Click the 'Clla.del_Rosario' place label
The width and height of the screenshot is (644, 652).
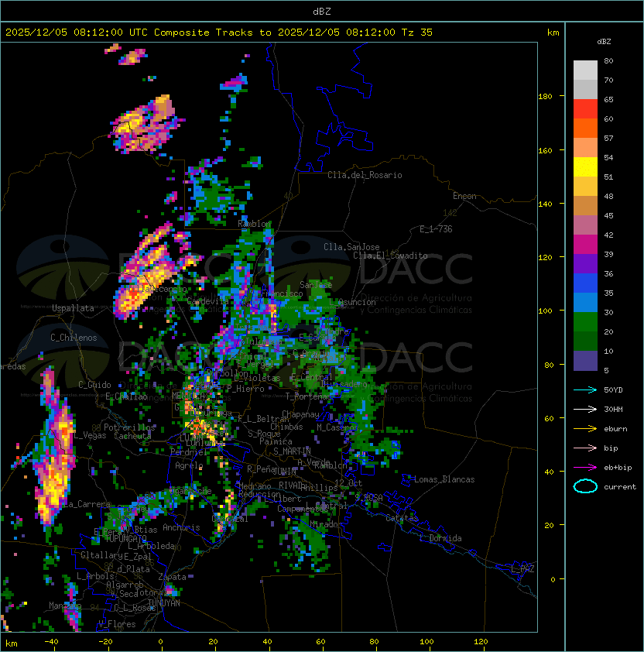point(365,175)
